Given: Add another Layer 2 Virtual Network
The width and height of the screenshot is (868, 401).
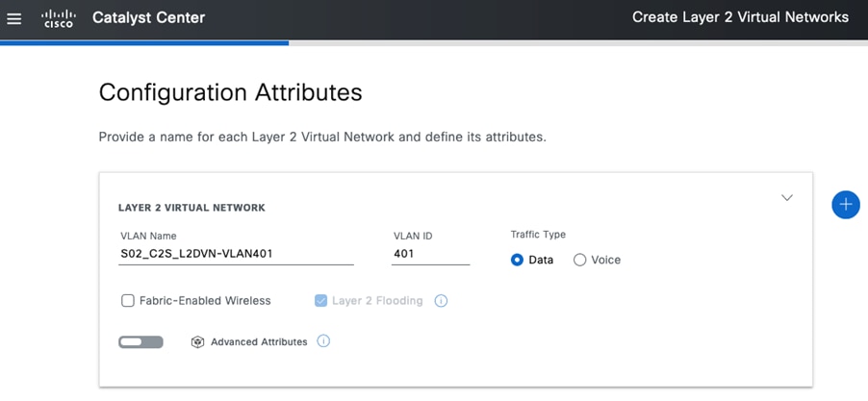Looking at the screenshot, I should [845, 205].
